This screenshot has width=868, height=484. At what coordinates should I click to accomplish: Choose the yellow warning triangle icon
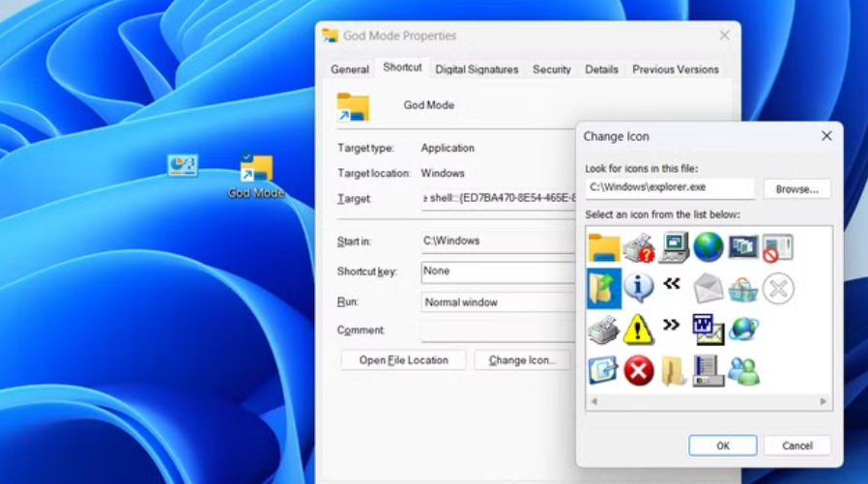[638, 329]
